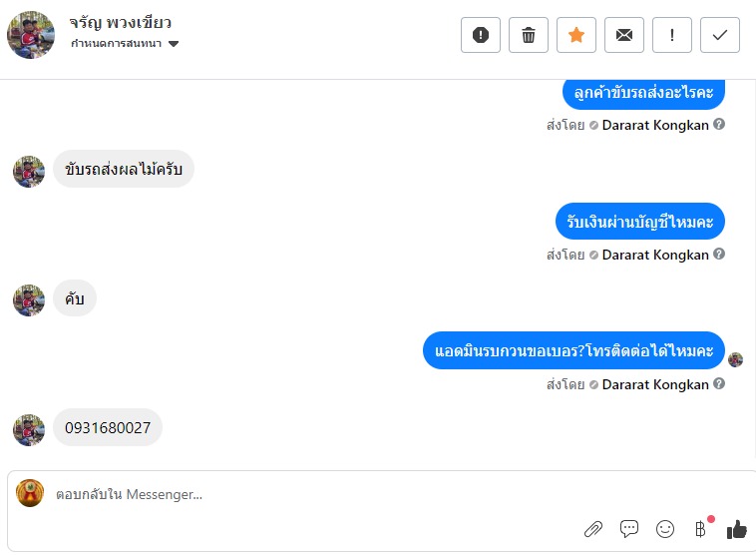The width and height of the screenshot is (756, 556).
Task: Expand the กำหนดการสนทนา dropdown arrow
Action: tap(174, 44)
